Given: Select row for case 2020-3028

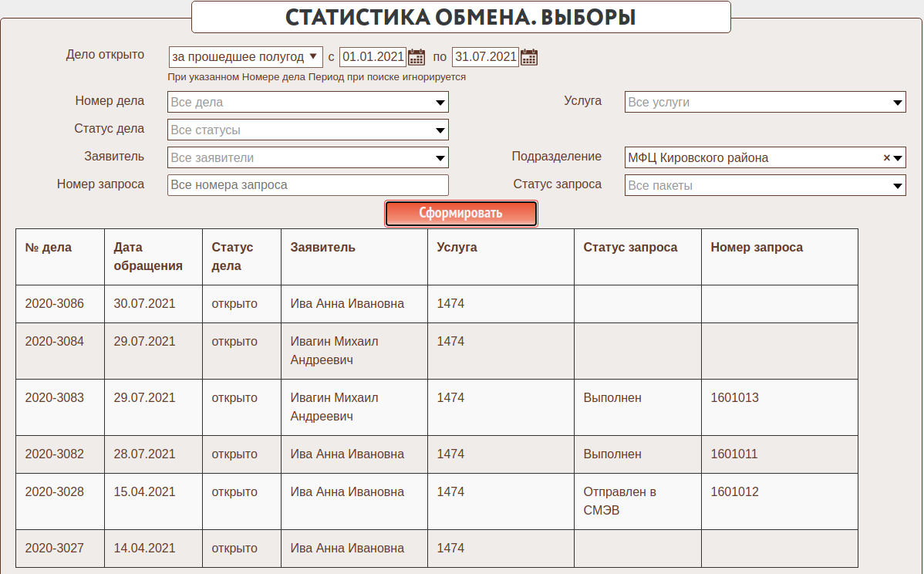Looking at the screenshot, I should tap(55, 492).
